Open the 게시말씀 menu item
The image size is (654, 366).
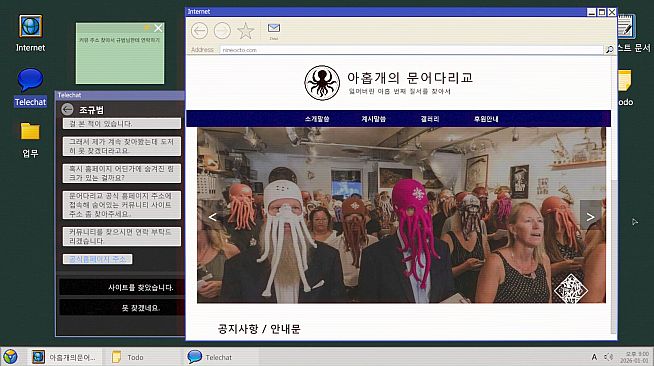[x=373, y=119]
